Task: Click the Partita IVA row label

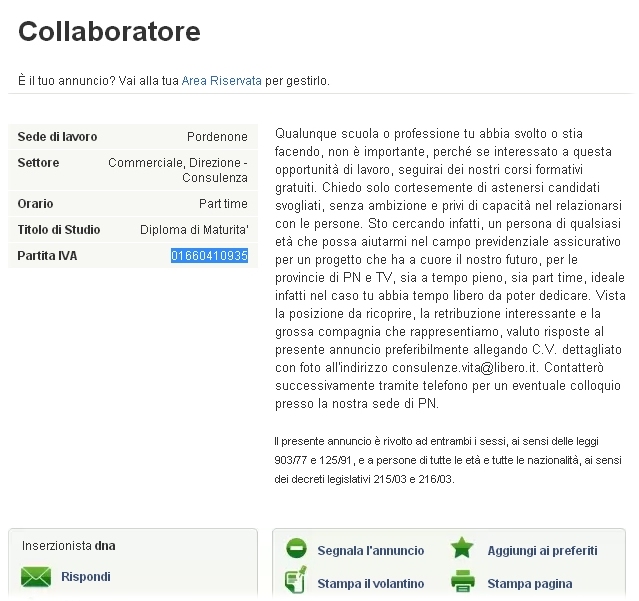Action: pyautogui.click(x=47, y=256)
